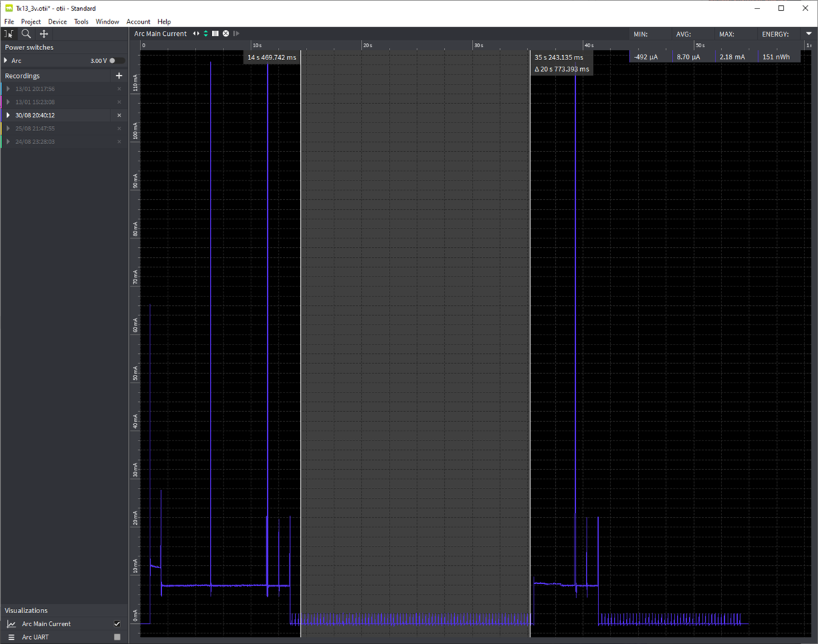
Task: Expand the Arc power switch settings
Action: [x=6, y=61]
